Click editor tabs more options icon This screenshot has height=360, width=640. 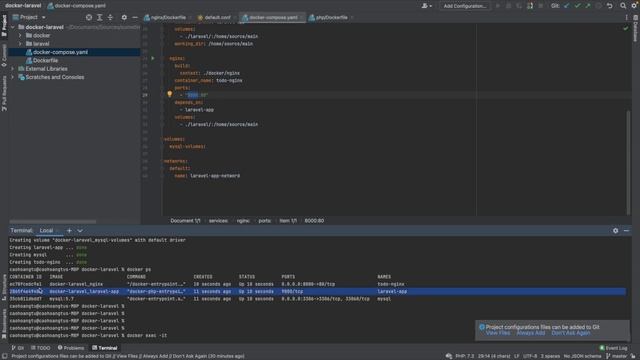[627, 18]
